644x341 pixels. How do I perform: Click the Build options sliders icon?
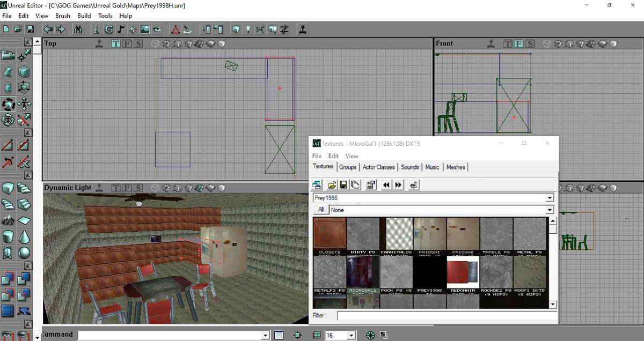point(285,29)
